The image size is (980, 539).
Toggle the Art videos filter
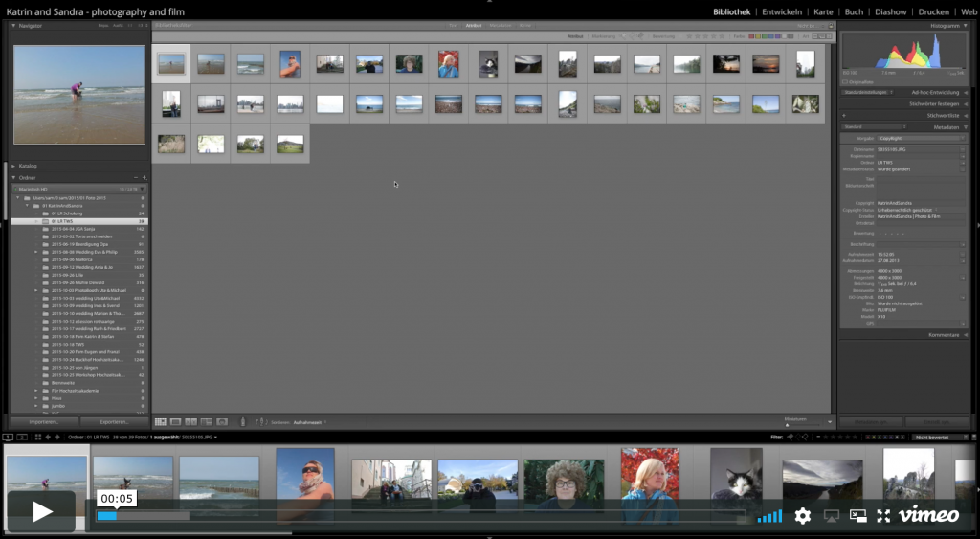tap(830, 36)
